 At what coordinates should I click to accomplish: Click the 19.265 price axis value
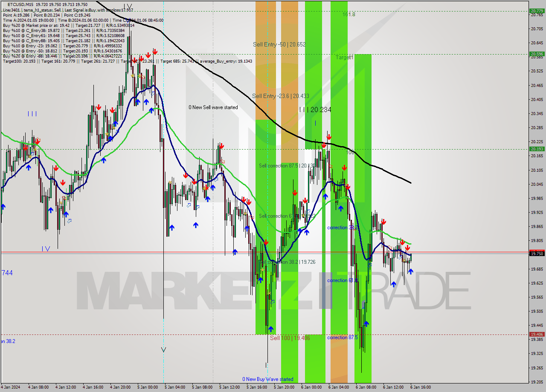click(x=537, y=368)
